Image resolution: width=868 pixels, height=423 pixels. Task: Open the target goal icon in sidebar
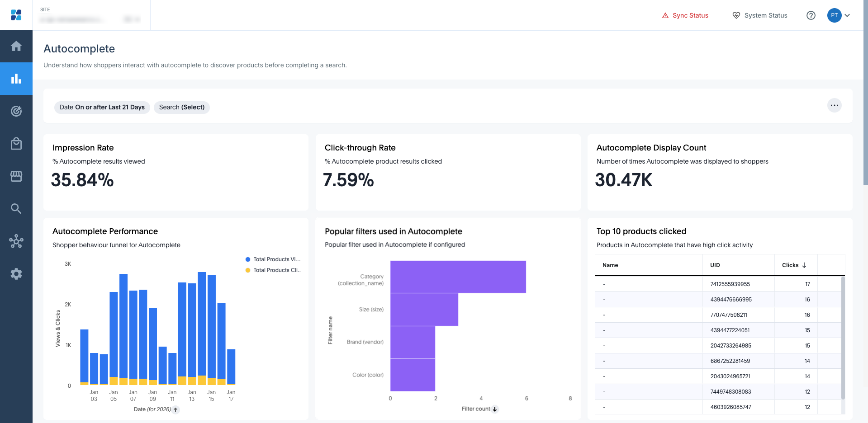click(x=16, y=111)
